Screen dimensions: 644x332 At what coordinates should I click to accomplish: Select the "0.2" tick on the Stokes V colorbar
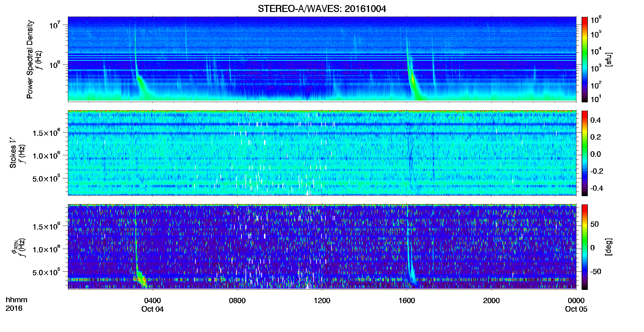[595, 137]
